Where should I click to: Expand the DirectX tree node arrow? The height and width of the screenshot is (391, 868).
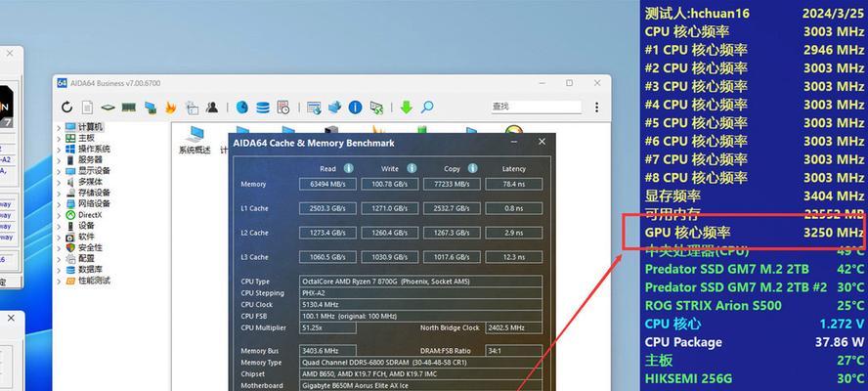[60, 215]
